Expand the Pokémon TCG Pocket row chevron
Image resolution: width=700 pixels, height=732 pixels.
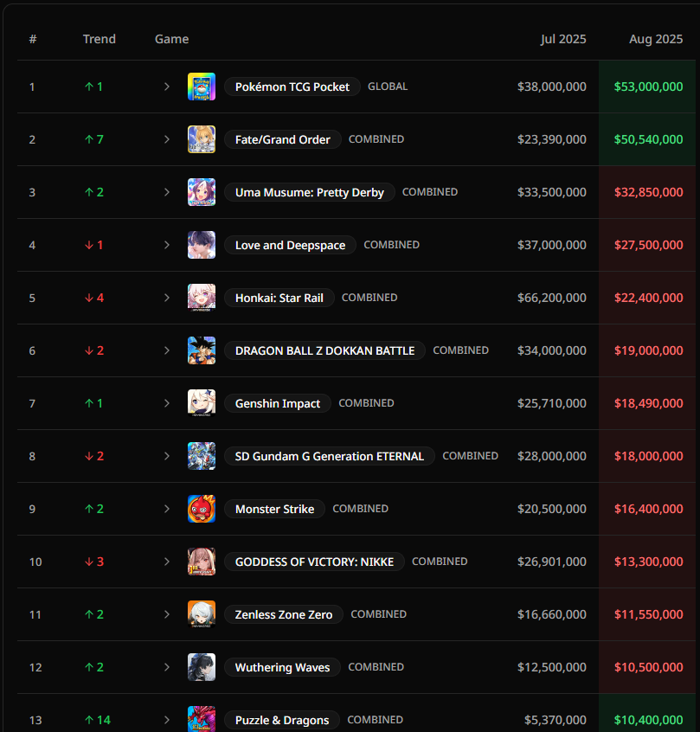point(167,87)
